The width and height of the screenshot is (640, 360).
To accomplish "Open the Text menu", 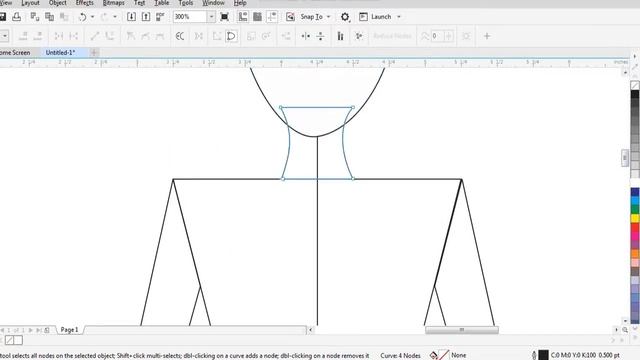I will pyautogui.click(x=140, y=3).
